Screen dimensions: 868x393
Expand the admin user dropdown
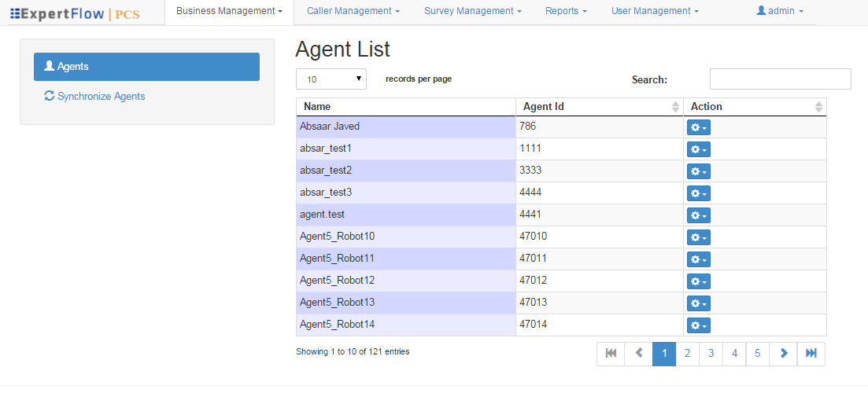[779, 11]
